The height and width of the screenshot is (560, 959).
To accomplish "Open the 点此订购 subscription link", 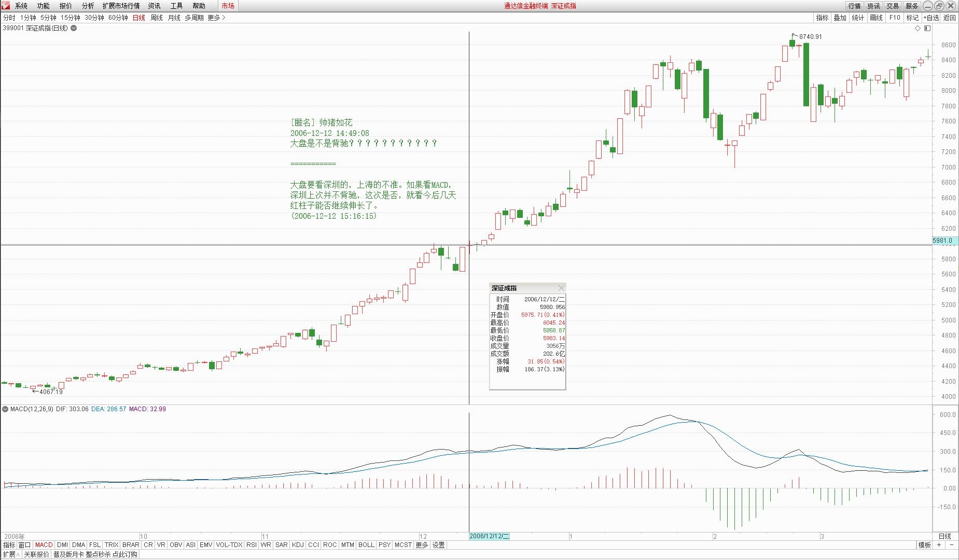I will 123,553.
